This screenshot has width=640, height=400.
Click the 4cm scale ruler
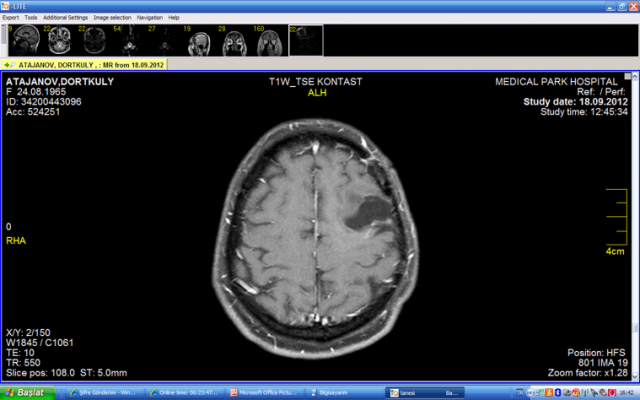coord(616,217)
